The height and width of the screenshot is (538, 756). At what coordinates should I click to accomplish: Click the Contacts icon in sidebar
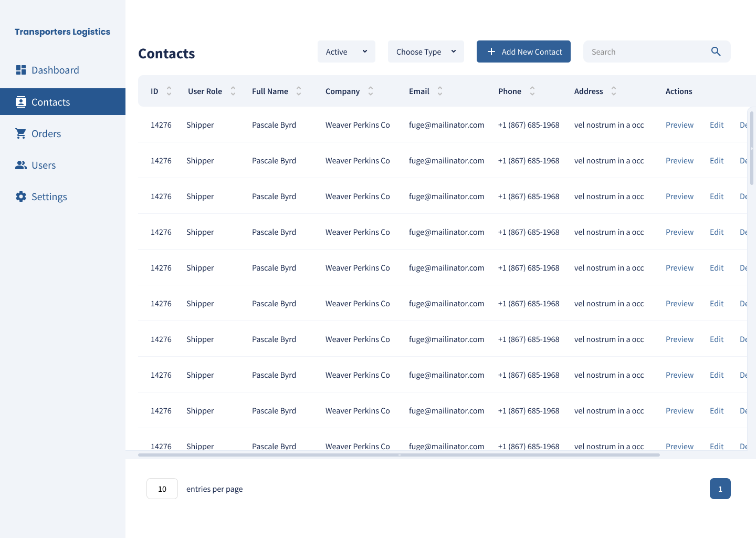(21, 101)
